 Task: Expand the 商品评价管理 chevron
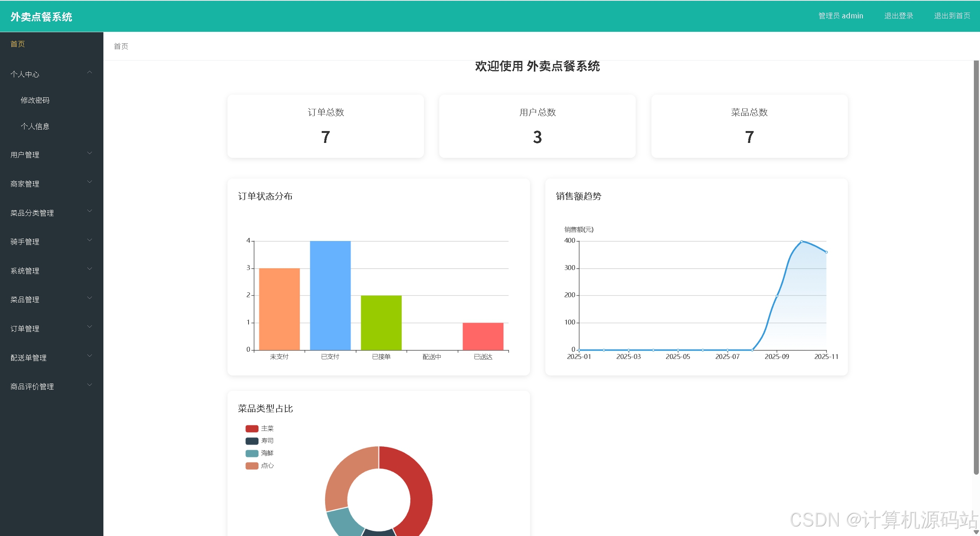[x=90, y=385]
